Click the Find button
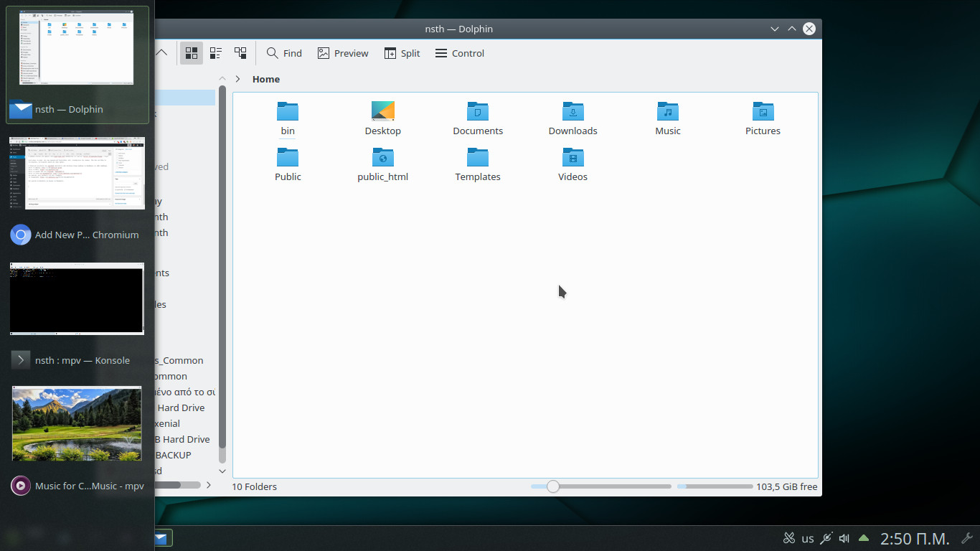 [x=284, y=53]
